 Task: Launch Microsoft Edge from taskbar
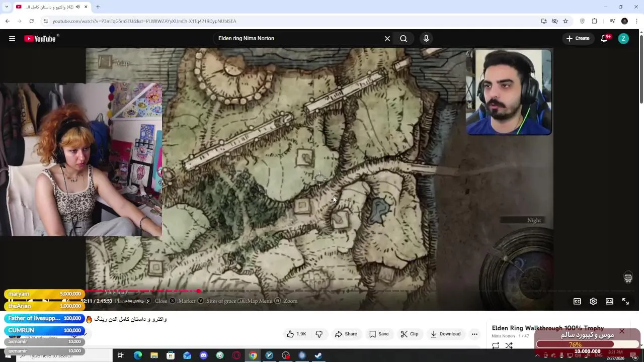pyautogui.click(x=138, y=355)
